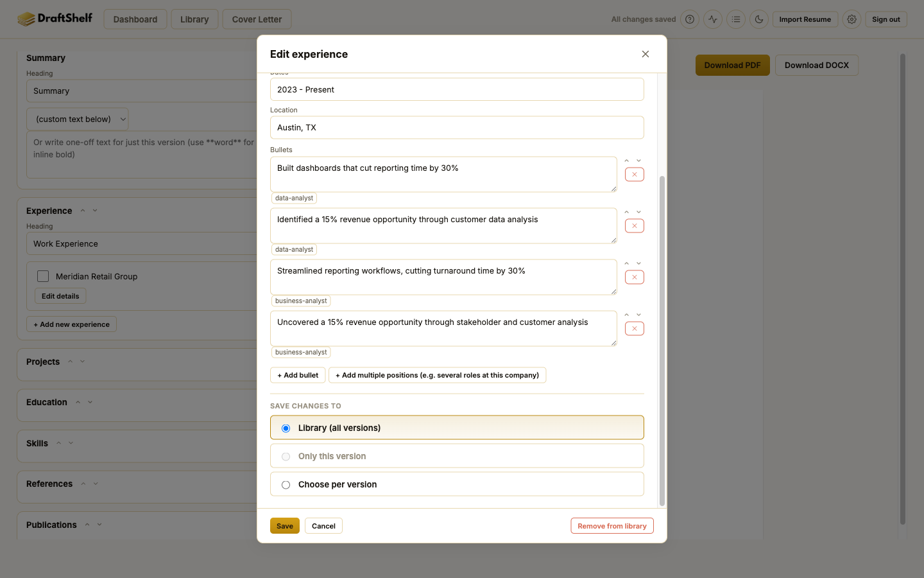924x578 pixels.
Task: Click the Dates field showing 2023 - Present
Action: [x=457, y=89]
